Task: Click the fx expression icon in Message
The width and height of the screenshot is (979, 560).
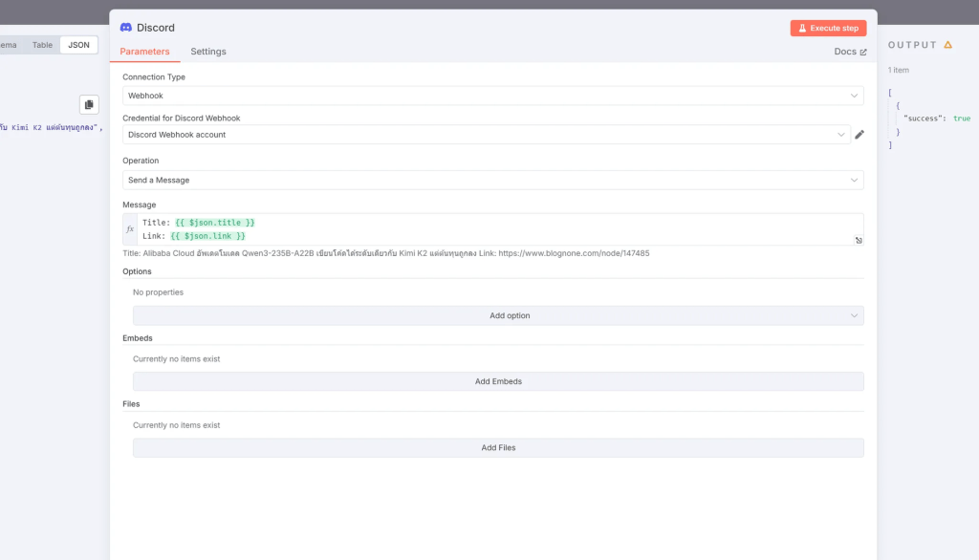Action: point(130,229)
